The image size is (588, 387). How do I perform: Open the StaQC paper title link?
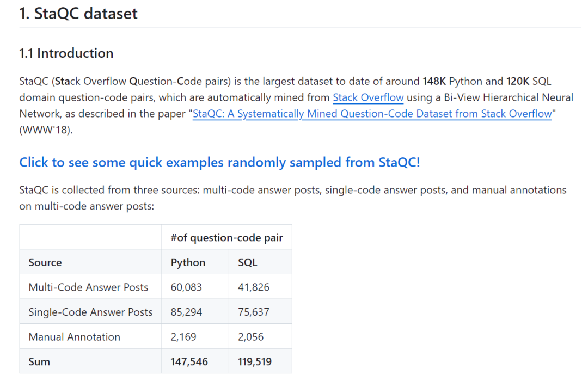372,114
